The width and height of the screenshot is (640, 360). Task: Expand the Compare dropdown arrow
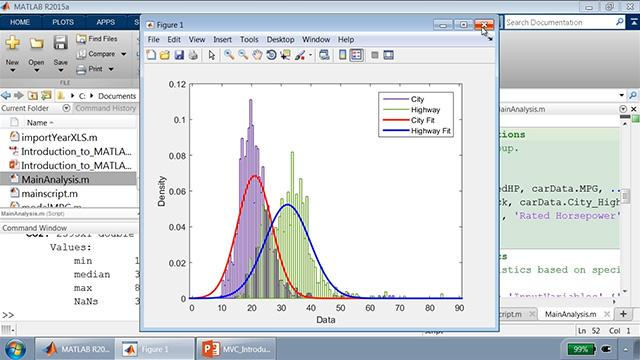click(123, 54)
